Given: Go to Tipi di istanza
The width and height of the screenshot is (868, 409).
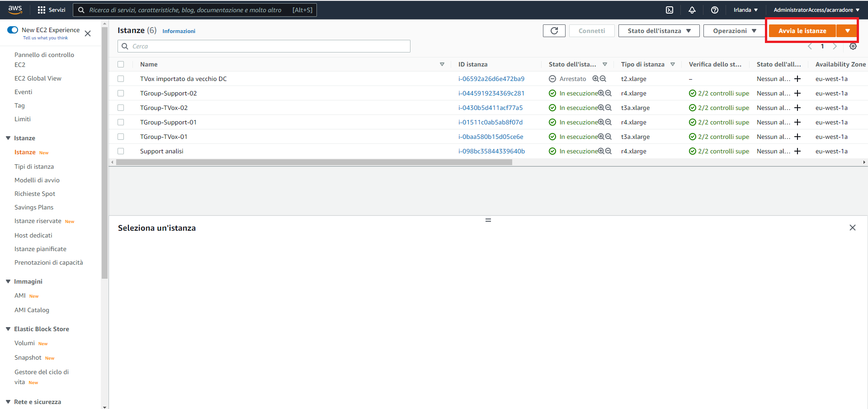Looking at the screenshot, I should (x=34, y=166).
